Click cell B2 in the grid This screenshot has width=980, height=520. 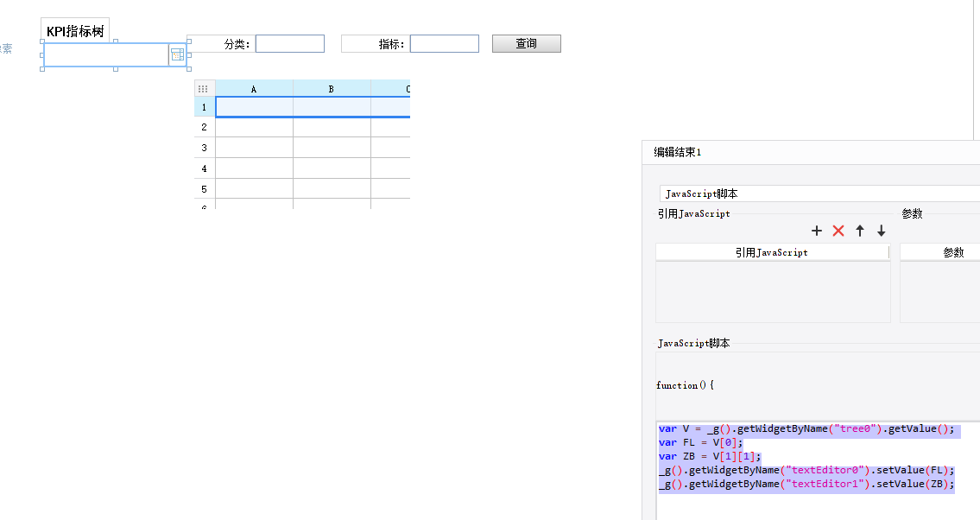332,127
